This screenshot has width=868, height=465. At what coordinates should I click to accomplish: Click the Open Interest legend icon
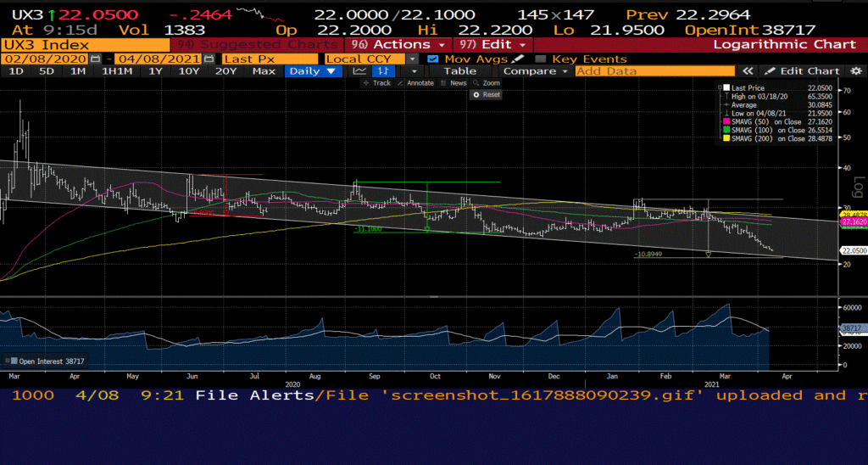click(x=14, y=361)
